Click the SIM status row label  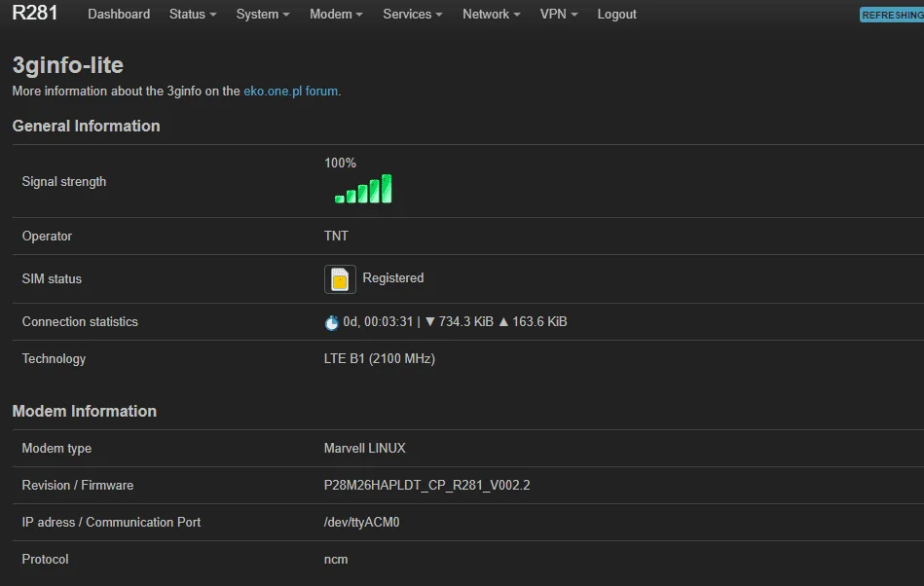pos(52,279)
